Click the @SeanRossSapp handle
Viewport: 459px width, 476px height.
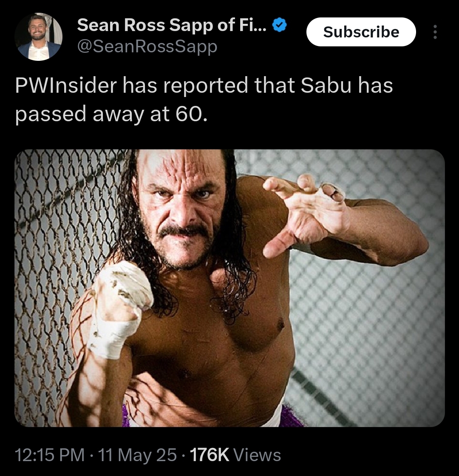click(x=147, y=46)
